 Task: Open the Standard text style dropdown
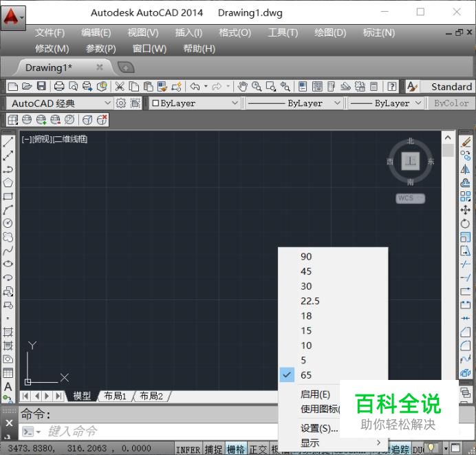[448, 87]
